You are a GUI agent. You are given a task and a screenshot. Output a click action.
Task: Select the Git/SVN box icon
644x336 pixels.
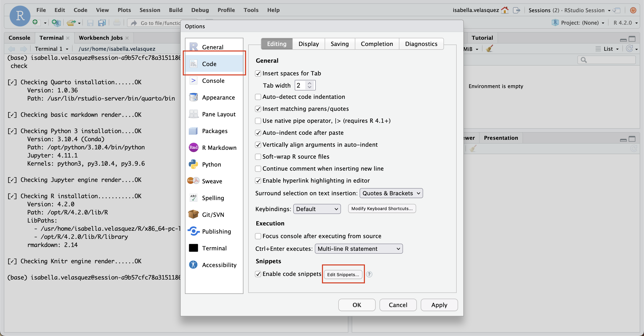193,214
